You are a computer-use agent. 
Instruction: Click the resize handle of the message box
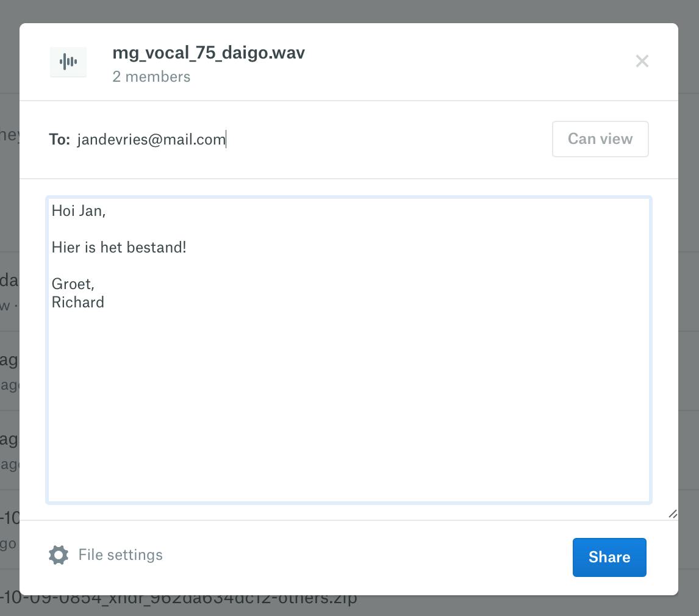[x=673, y=514]
